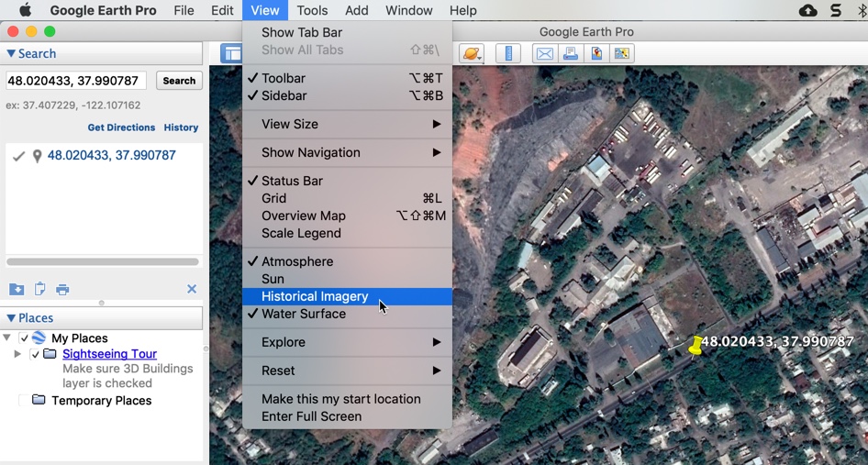The height and width of the screenshot is (465, 868).
Task: Click the email envelope toolbar icon
Action: click(x=545, y=53)
